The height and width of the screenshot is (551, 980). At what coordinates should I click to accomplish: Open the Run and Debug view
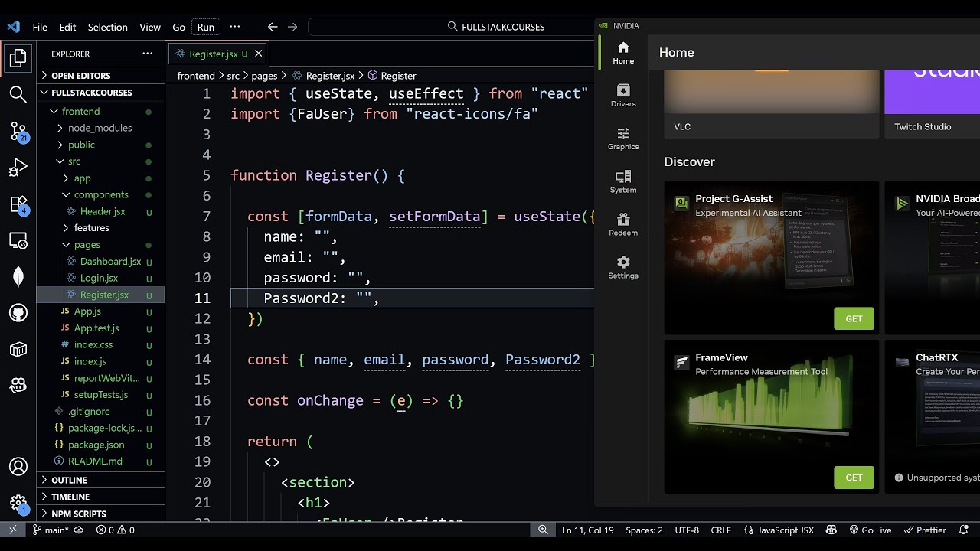click(18, 168)
